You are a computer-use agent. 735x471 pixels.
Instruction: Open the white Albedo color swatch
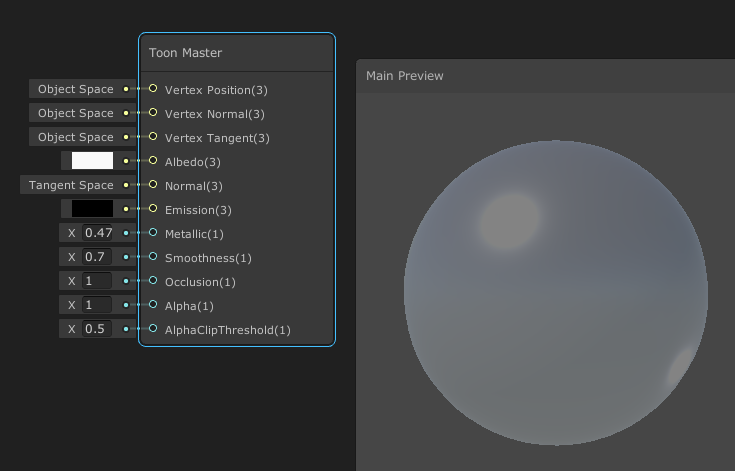tap(92, 161)
